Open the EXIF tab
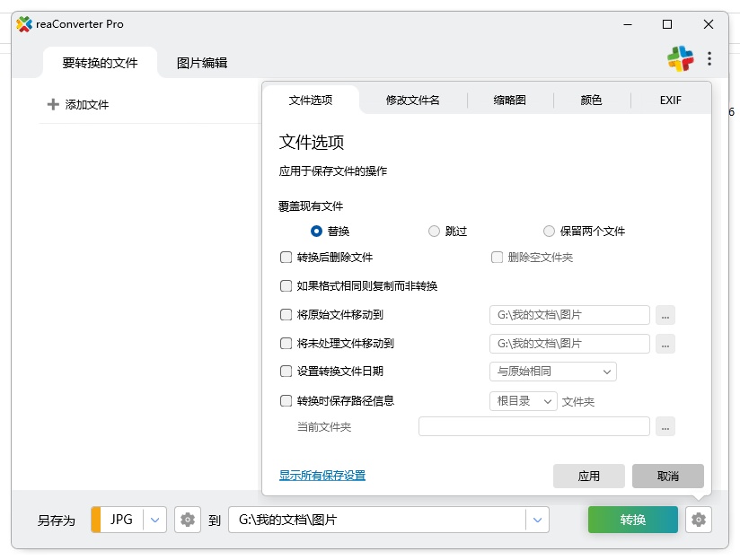 pyautogui.click(x=670, y=101)
